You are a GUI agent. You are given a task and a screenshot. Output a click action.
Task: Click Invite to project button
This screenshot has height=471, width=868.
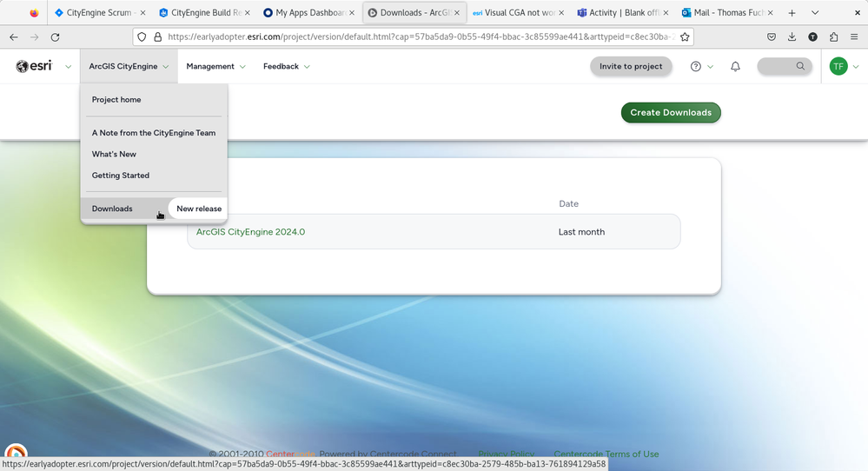coord(631,66)
